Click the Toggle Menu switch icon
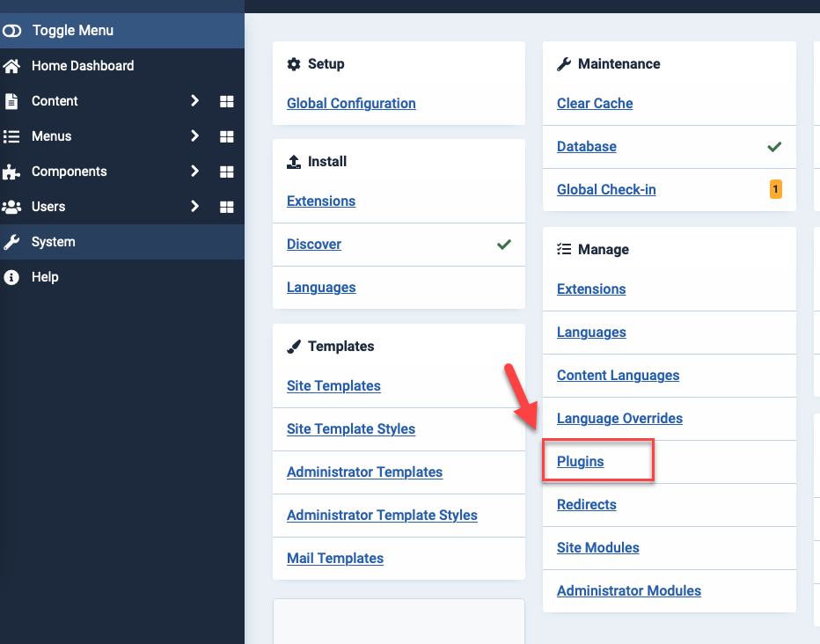 click(12, 31)
